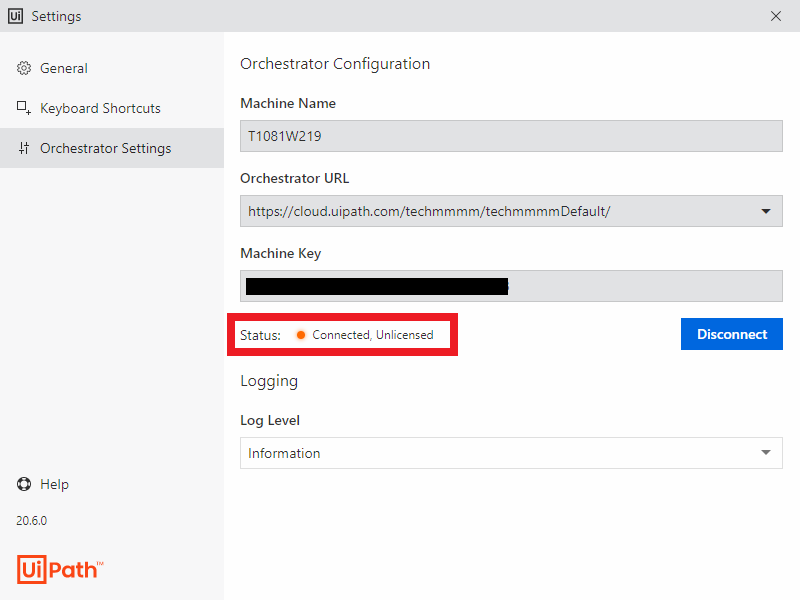This screenshot has height=600, width=800.
Task: Open the Help link
Action: pos(54,484)
